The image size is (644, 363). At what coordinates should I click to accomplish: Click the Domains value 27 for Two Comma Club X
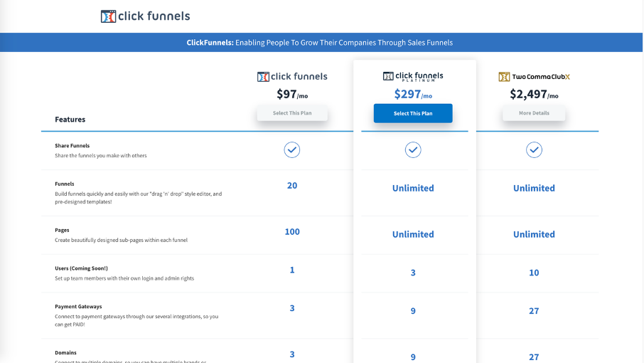click(x=534, y=357)
